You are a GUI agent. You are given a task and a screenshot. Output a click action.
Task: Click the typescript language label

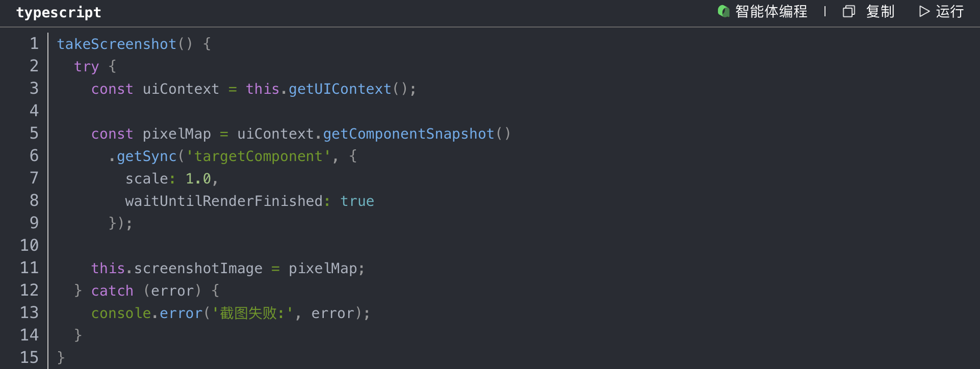pyautogui.click(x=59, y=12)
